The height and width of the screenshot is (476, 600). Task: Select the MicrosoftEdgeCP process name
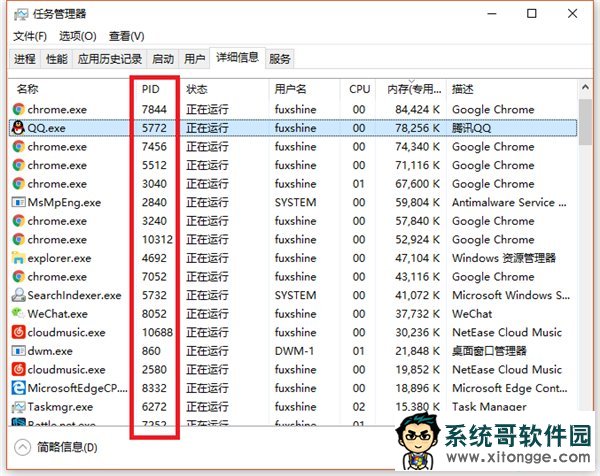(x=78, y=388)
